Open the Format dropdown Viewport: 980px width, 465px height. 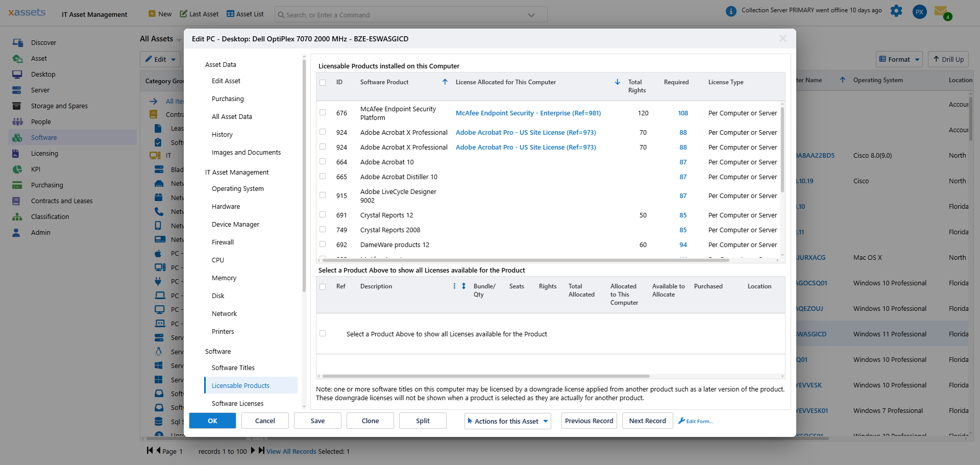899,59
